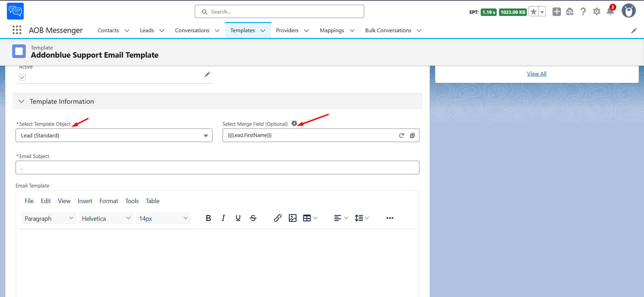Open the line height options

362,218
